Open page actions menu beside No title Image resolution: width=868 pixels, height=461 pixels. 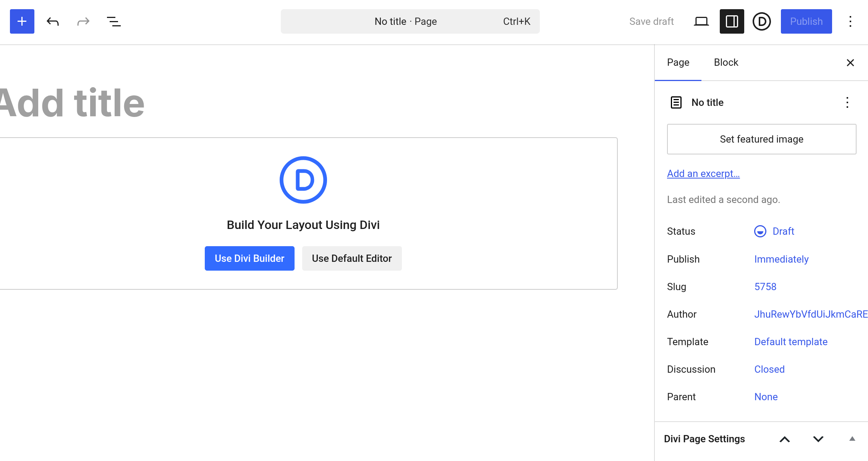tap(847, 102)
